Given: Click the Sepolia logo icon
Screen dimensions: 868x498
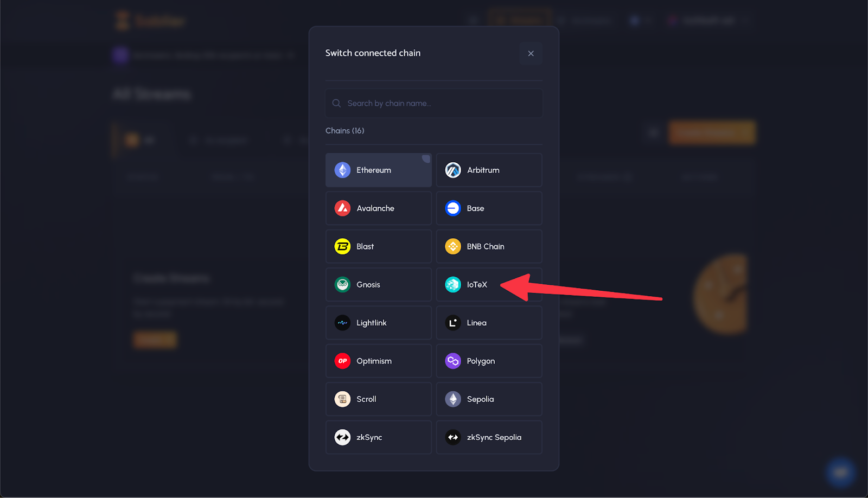Looking at the screenshot, I should (x=453, y=399).
